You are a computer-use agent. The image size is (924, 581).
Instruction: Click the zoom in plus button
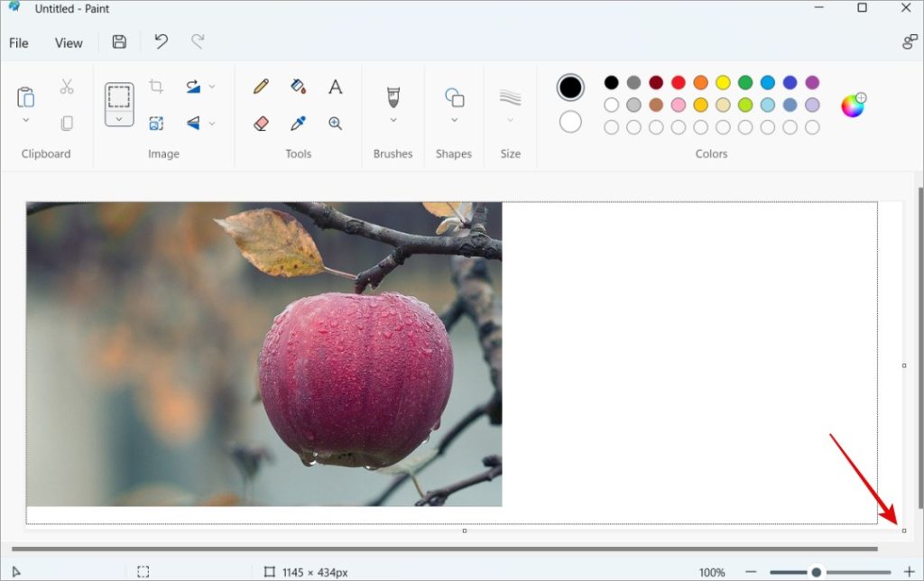tap(909, 572)
